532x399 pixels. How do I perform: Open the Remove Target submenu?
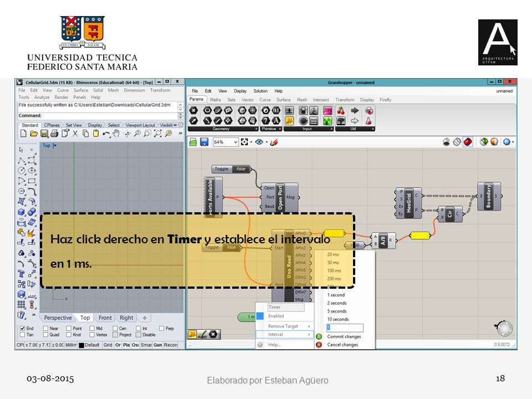285,326
